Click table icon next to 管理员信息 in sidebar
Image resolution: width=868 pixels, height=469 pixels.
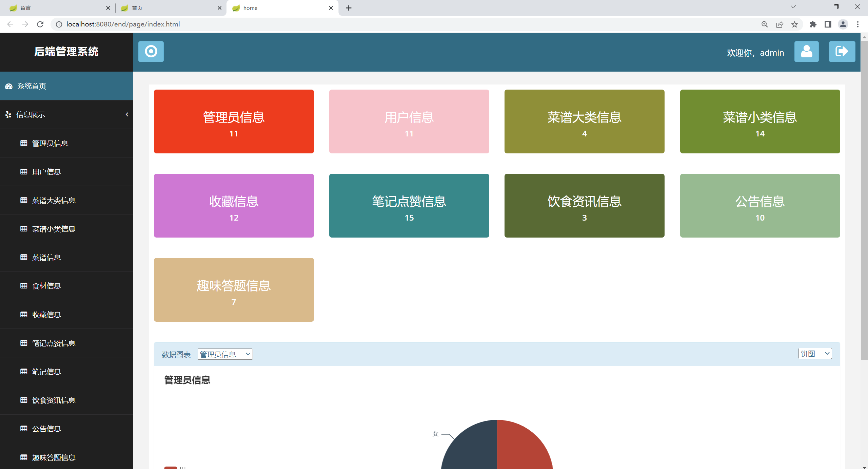click(24, 143)
